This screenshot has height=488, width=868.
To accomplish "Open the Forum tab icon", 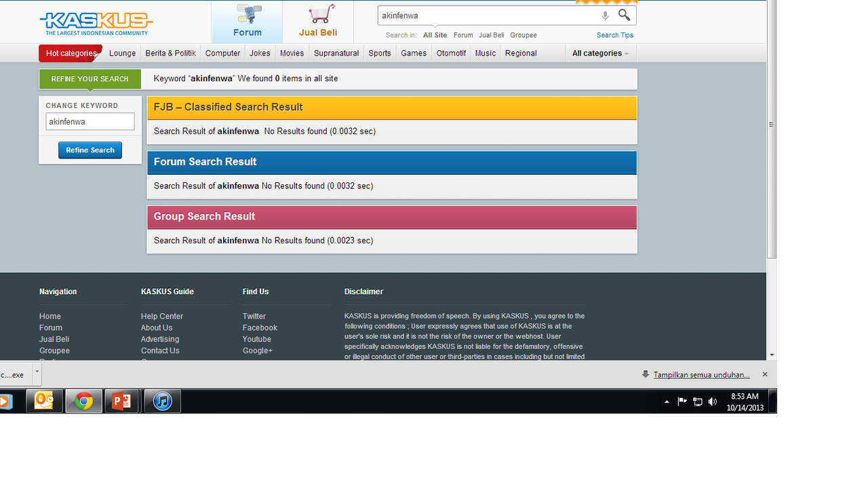I will tap(248, 22).
